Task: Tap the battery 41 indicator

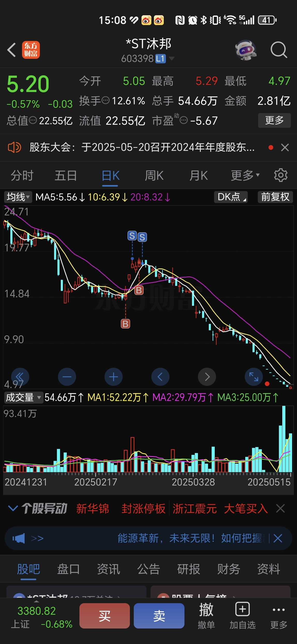Action: coord(267,20)
